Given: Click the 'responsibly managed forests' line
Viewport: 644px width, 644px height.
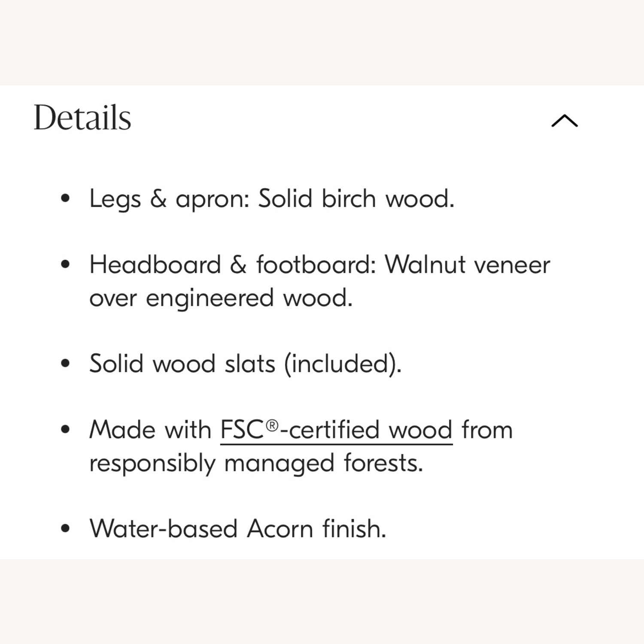Looking at the screenshot, I should pyautogui.click(x=256, y=463).
